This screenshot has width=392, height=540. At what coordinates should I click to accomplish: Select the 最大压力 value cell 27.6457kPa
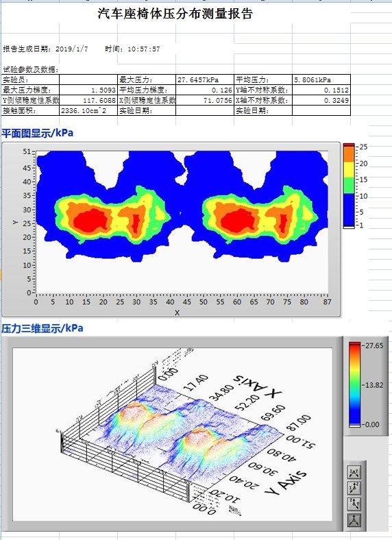click(205, 79)
